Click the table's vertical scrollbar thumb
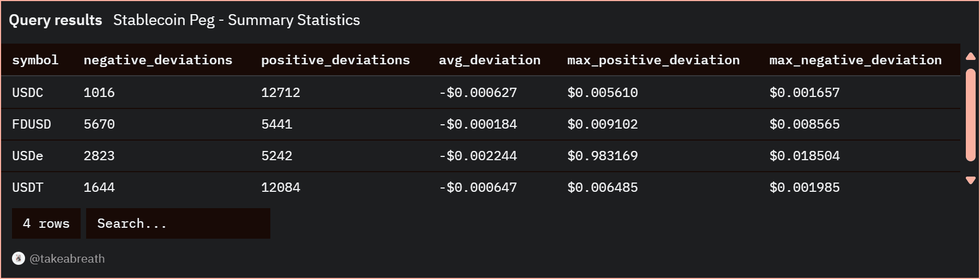This screenshot has height=279, width=980. pos(970,114)
